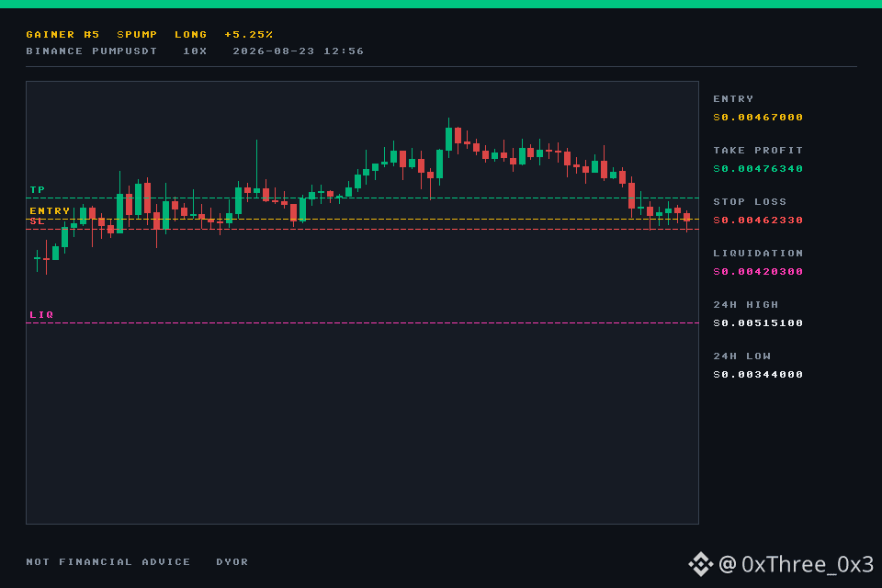Click the liquidation price $0.00420300

758,272
